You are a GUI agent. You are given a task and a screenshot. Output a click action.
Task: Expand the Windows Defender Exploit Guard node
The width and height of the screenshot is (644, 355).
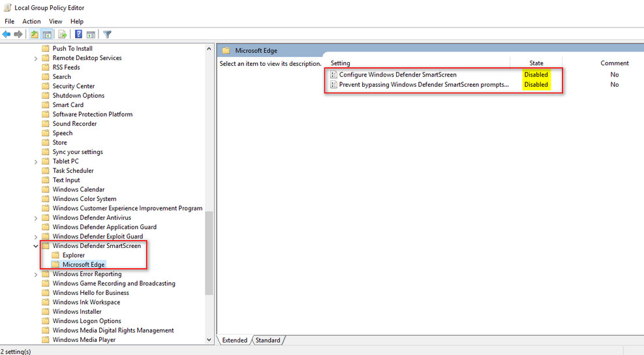pos(36,237)
